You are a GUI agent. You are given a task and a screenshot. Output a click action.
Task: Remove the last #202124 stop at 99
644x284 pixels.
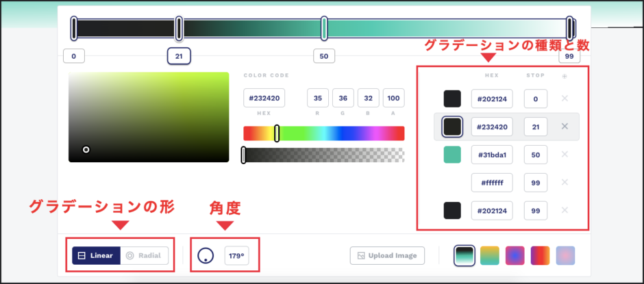(x=565, y=210)
